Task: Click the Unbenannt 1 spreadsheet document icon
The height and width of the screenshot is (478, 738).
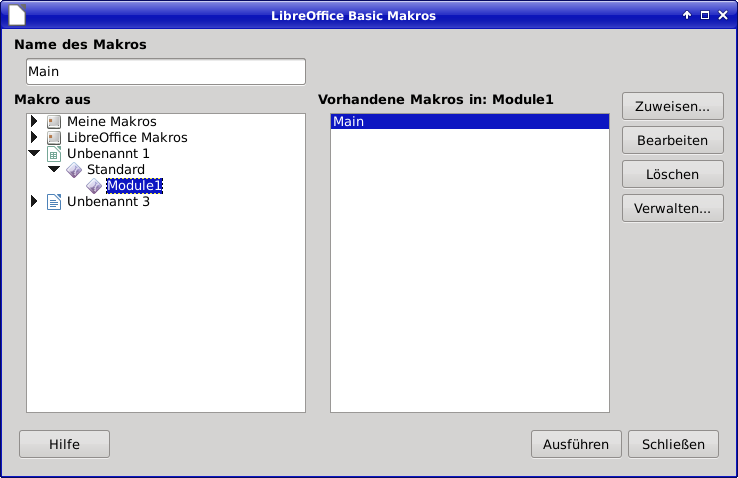Action: [54, 154]
